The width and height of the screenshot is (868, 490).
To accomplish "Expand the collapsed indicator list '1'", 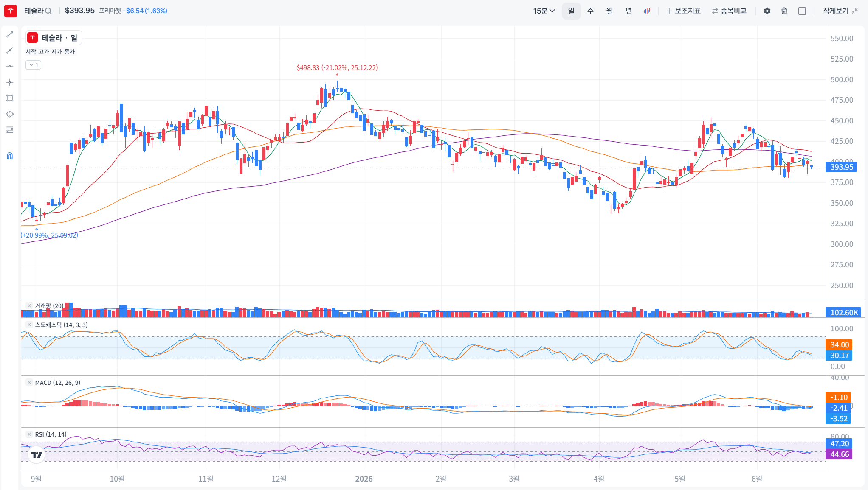I will pyautogui.click(x=34, y=65).
